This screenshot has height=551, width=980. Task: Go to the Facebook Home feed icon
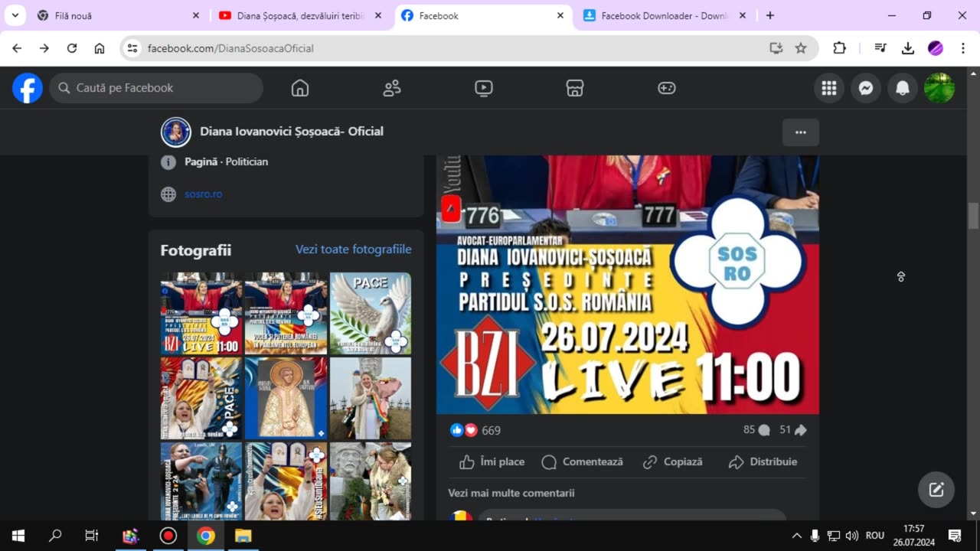(300, 88)
